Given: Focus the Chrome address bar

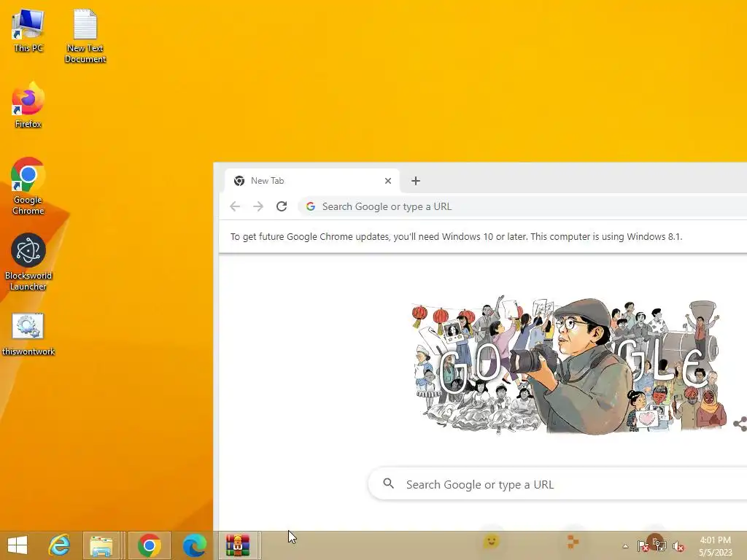Looking at the screenshot, I should (x=524, y=206).
